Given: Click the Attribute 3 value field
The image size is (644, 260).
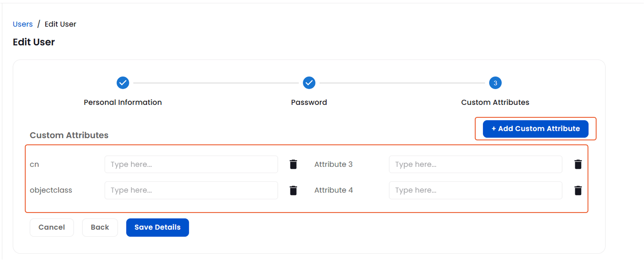Looking at the screenshot, I should click(x=475, y=164).
